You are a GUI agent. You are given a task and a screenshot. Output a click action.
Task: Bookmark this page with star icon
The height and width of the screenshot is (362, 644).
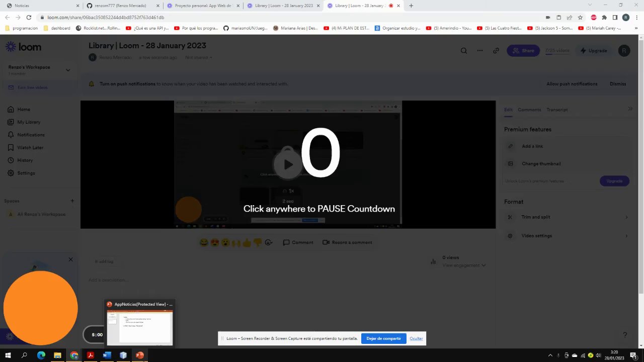tap(581, 17)
